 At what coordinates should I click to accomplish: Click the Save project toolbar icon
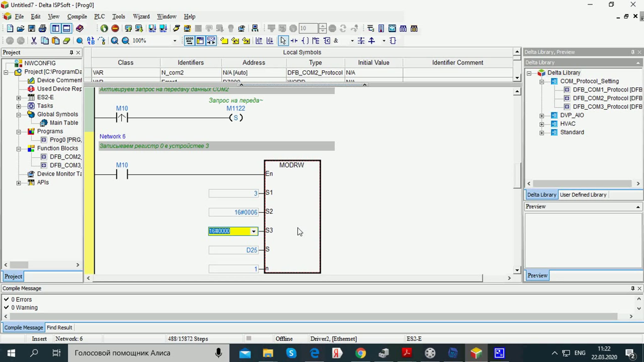pos(31,28)
